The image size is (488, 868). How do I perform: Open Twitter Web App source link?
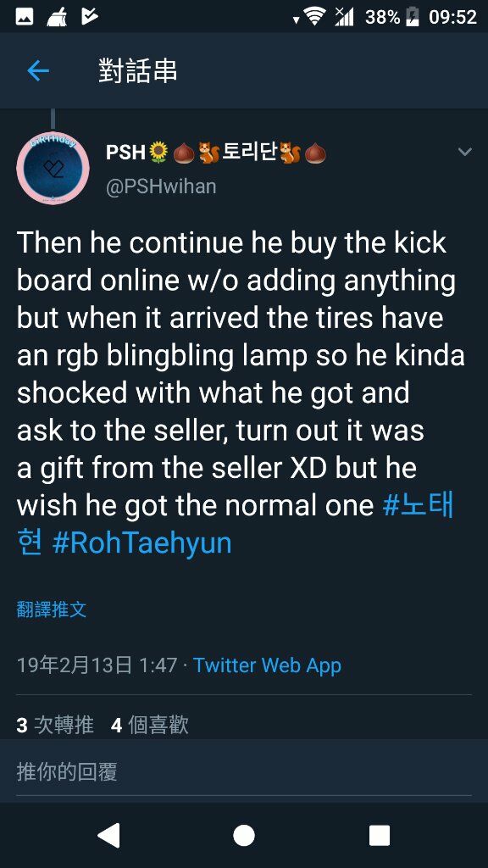267,665
